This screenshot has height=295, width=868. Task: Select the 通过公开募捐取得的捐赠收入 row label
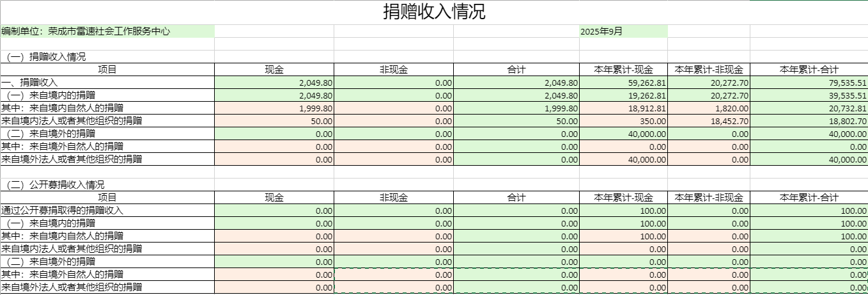click(62, 211)
